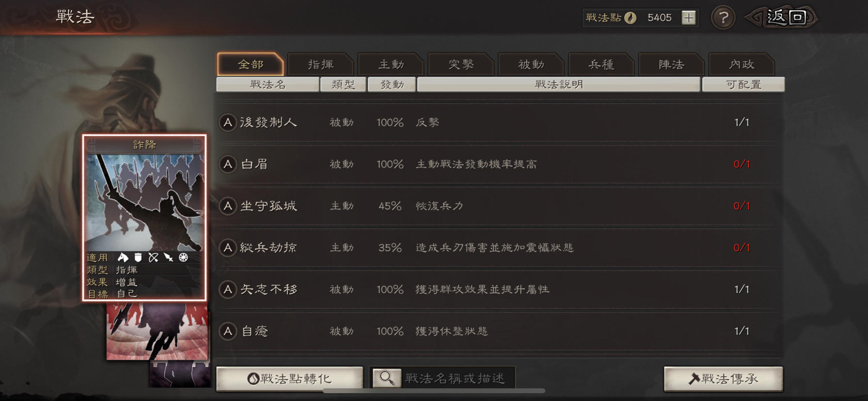Open help with the question mark icon
The height and width of the screenshot is (401, 868).
click(723, 18)
